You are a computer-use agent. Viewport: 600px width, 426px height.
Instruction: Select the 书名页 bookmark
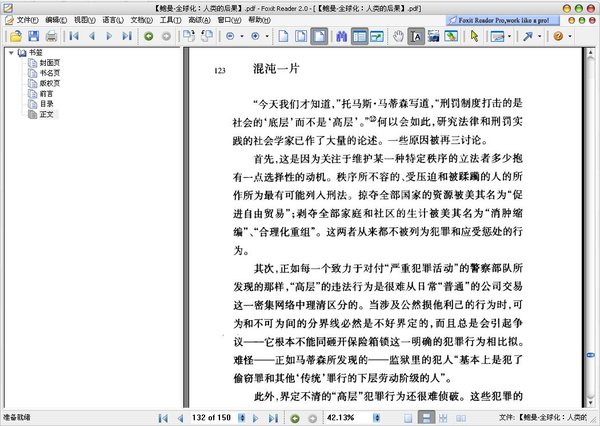click(50, 73)
